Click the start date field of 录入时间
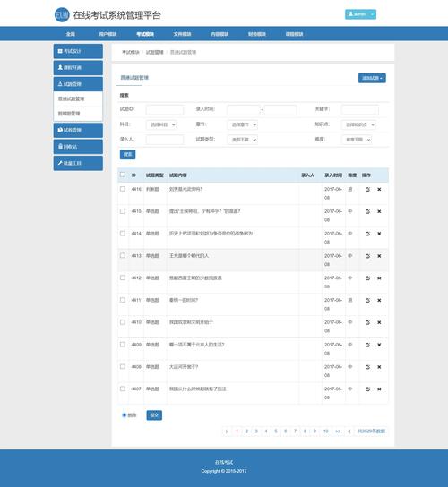 pyautogui.click(x=244, y=109)
